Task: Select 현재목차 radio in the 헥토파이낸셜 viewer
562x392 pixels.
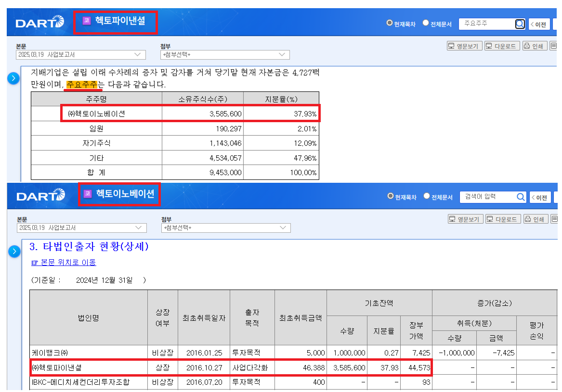Action: pos(390,23)
